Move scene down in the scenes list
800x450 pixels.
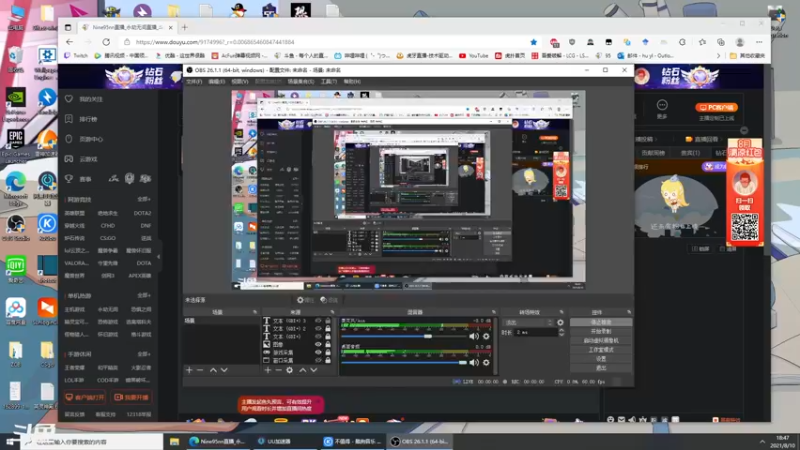[224, 370]
